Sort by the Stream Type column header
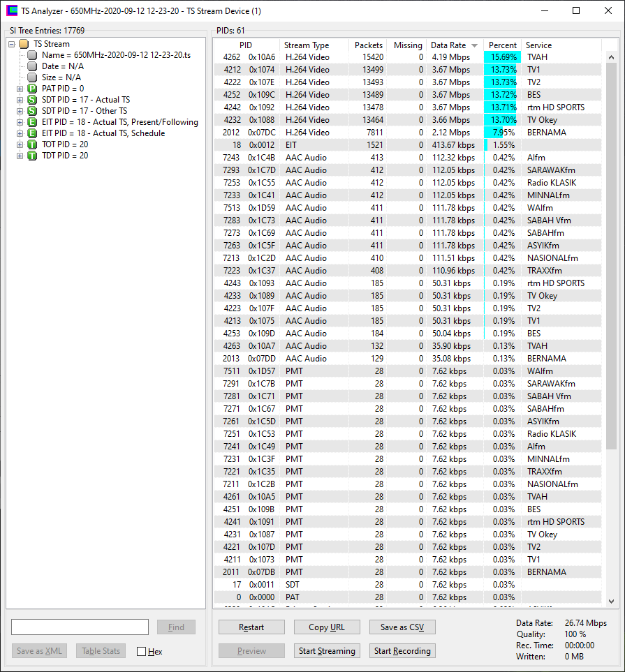625x672 pixels. pos(307,45)
